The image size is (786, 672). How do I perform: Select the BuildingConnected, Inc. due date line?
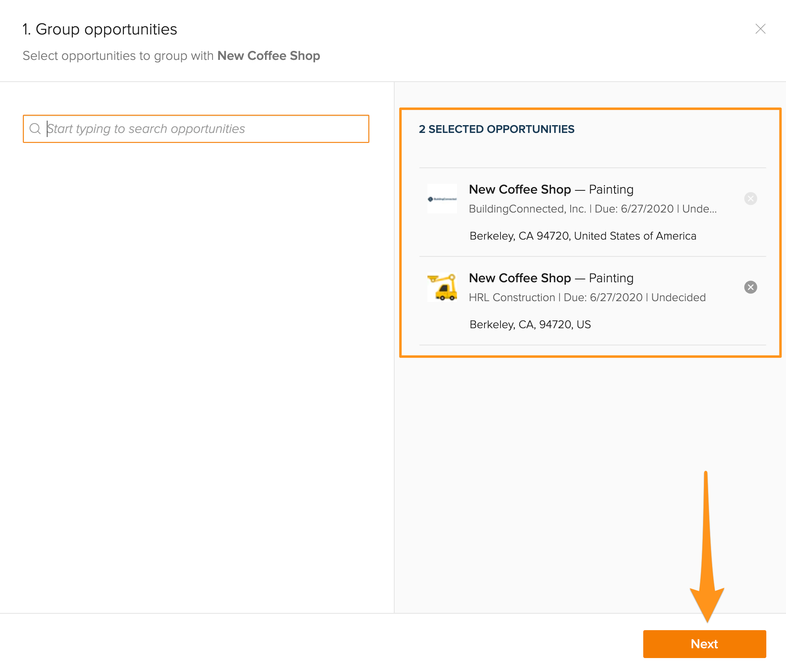pyautogui.click(x=592, y=209)
